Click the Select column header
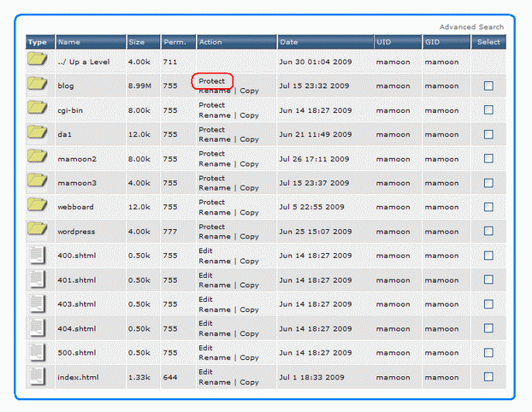The height and width of the screenshot is (412, 532). coord(488,41)
